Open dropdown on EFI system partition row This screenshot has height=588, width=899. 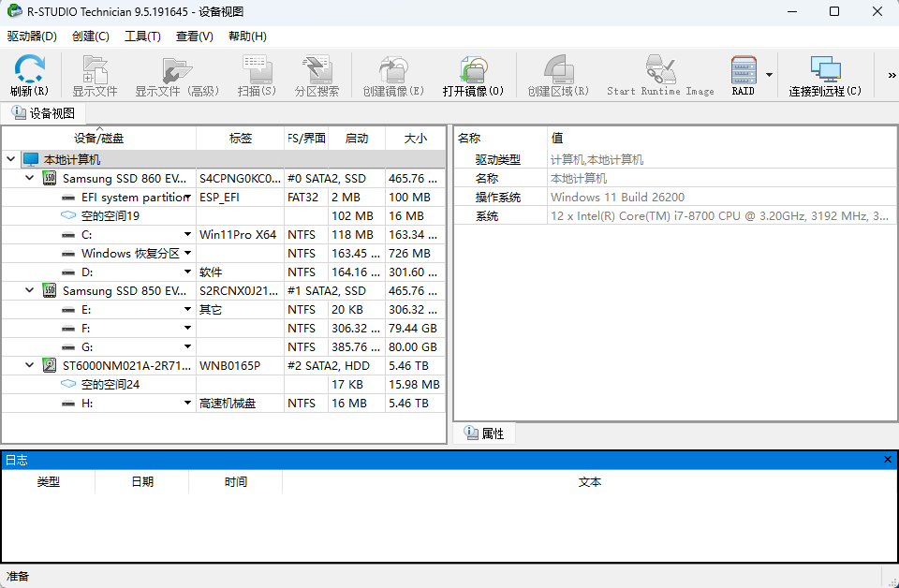coord(187,198)
